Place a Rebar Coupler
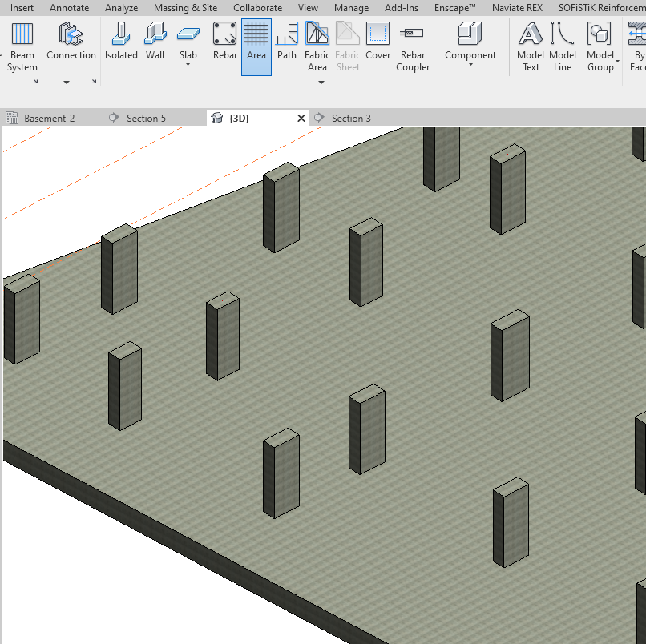The image size is (646, 644). [x=413, y=46]
